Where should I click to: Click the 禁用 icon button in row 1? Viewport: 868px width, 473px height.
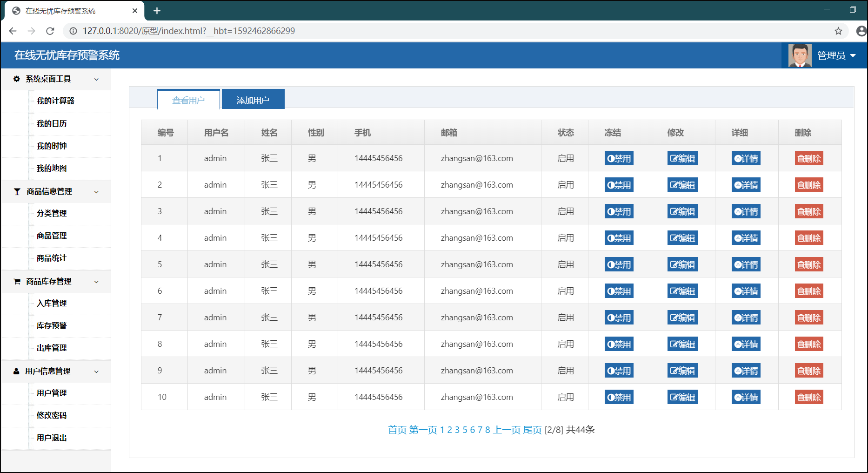[x=619, y=158]
